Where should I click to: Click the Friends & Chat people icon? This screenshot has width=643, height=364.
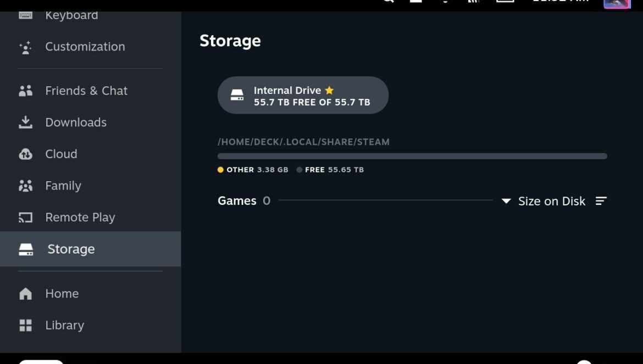(x=25, y=91)
